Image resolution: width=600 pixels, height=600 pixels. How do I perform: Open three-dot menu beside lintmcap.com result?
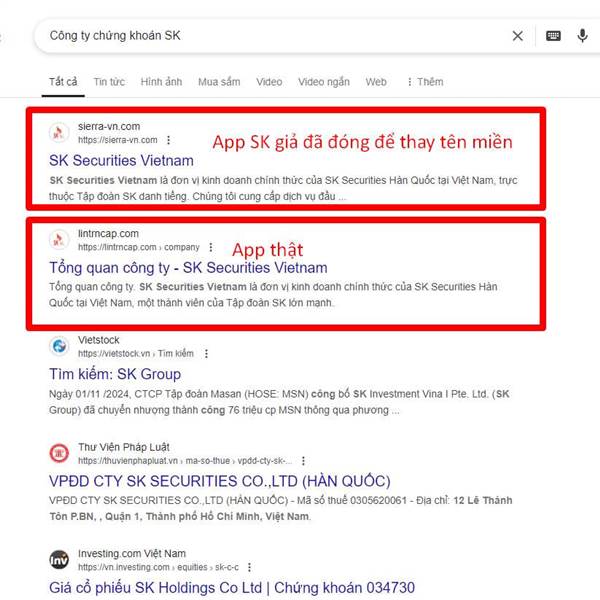pos(210,247)
